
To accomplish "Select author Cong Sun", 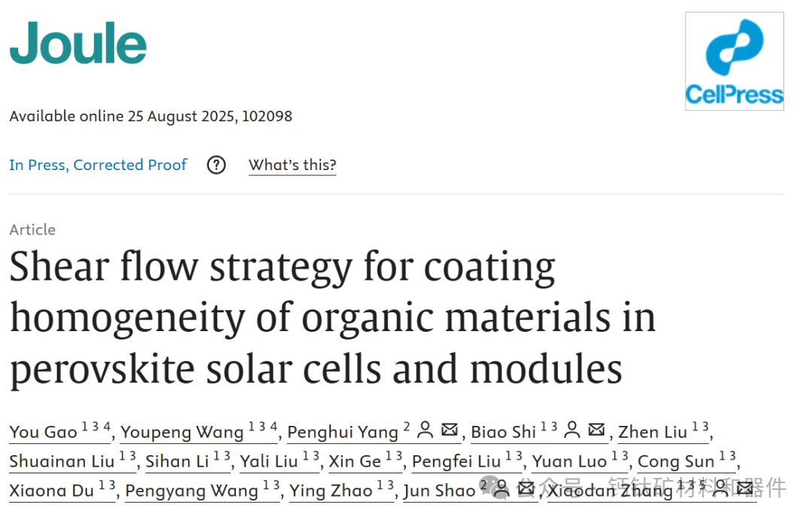I will (677, 461).
